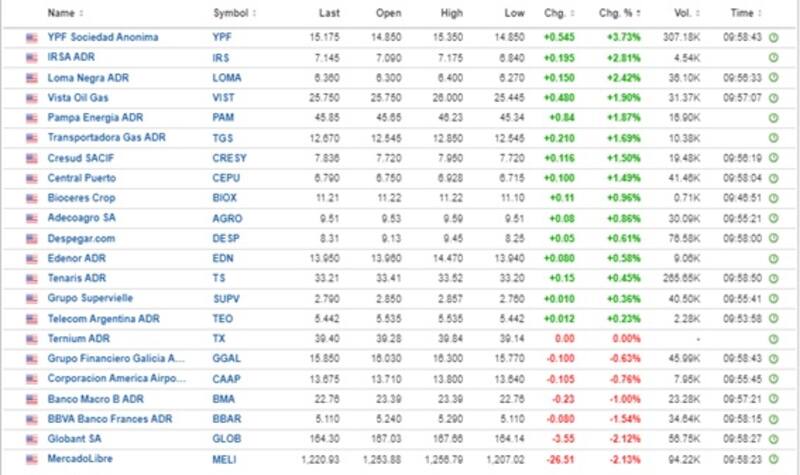The image size is (800, 475).
Task: Click the US flag next to Vista Oil Gas
Action: (x=31, y=98)
